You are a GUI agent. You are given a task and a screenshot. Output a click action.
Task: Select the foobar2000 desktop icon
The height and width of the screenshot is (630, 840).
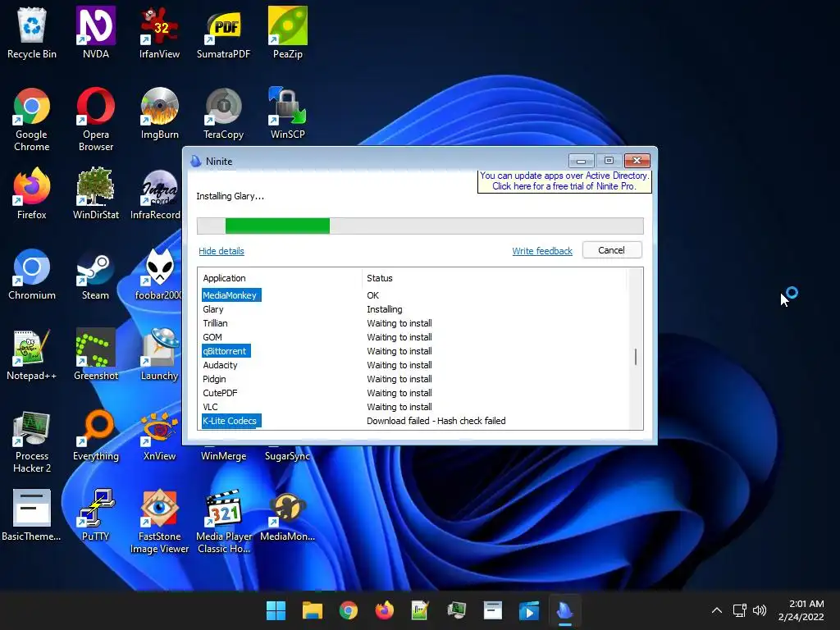point(158,274)
